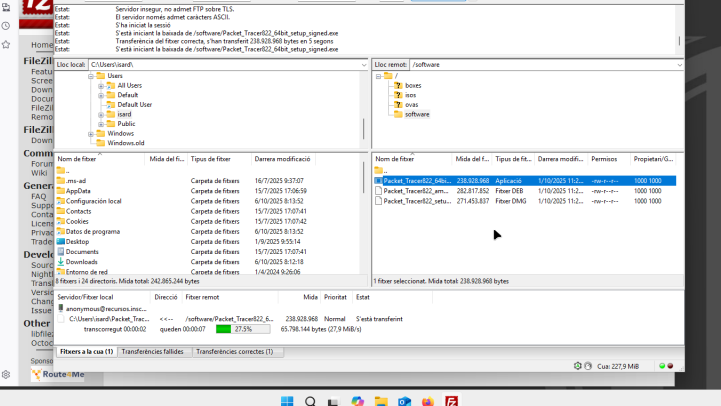The width and height of the screenshot is (721, 406).
Task: Switch to 'Transferències correctes (1)' tab
Action: [x=233, y=352]
